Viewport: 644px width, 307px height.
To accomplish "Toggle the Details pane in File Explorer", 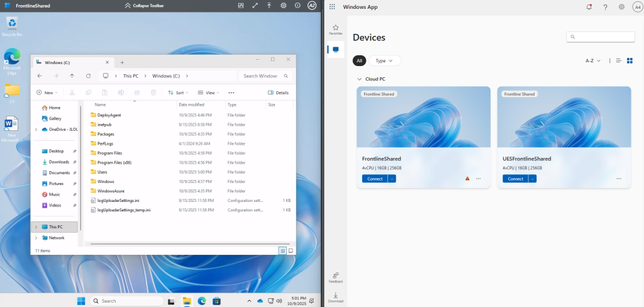I will point(278,92).
